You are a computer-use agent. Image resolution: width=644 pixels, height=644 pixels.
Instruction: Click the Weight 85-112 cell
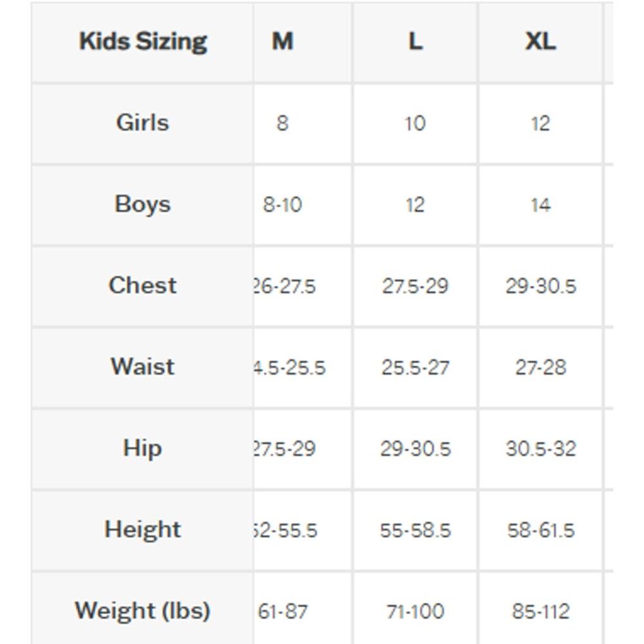click(x=540, y=611)
